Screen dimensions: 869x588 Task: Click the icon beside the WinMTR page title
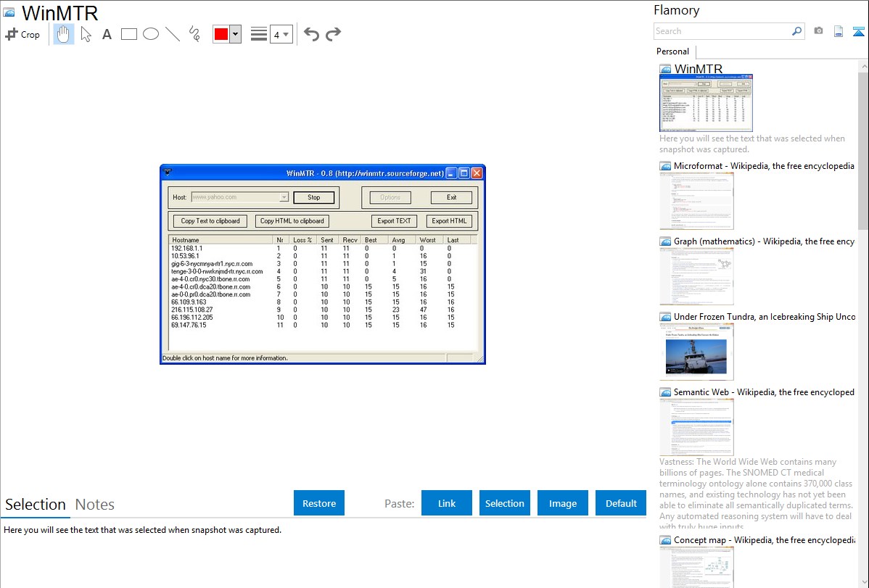[x=9, y=12]
